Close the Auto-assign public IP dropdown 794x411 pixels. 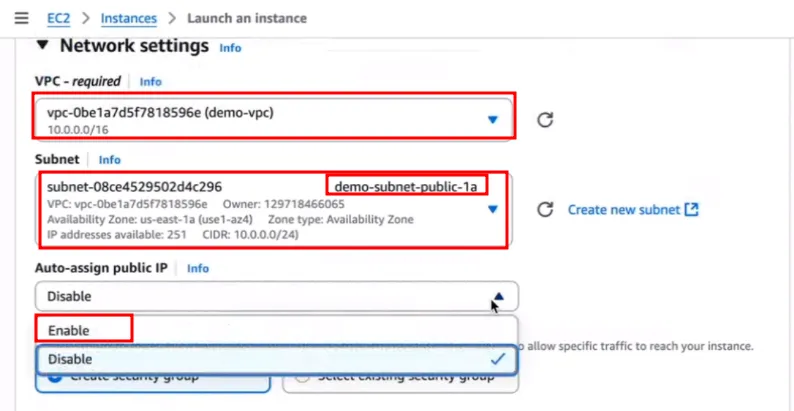(276, 296)
